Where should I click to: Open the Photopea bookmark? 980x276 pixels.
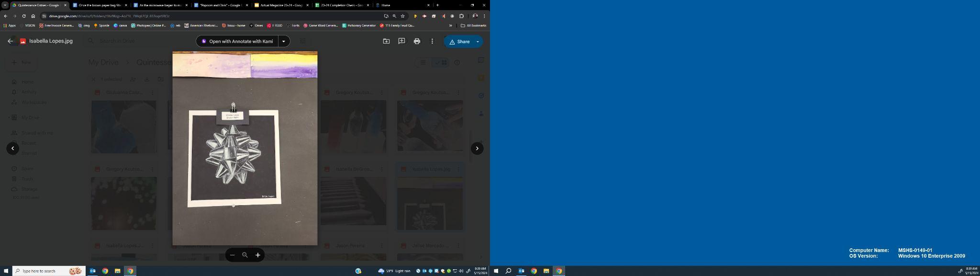pyautogui.click(x=149, y=25)
